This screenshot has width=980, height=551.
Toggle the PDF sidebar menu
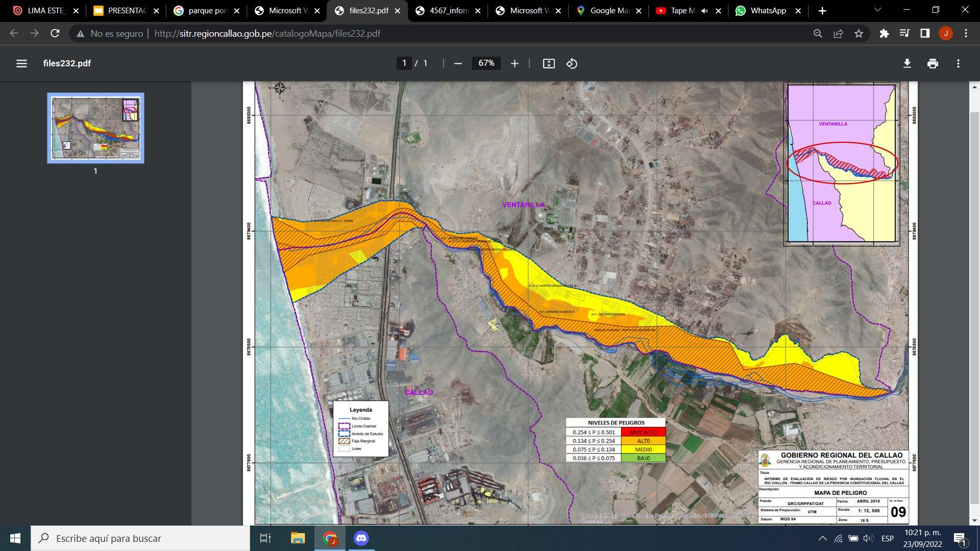[21, 63]
